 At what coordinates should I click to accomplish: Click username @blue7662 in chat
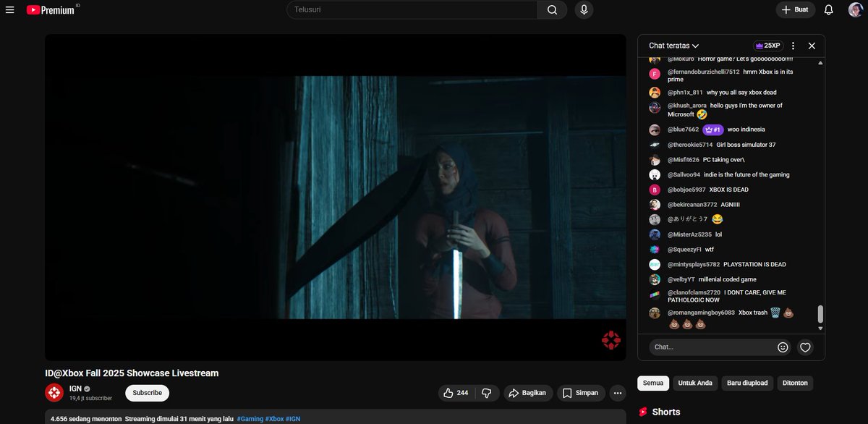684,130
